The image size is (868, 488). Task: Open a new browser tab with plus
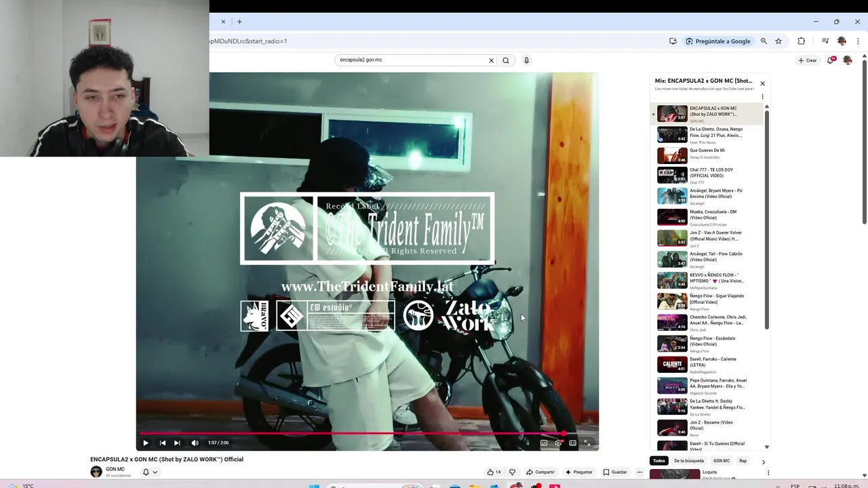[239, 22]
